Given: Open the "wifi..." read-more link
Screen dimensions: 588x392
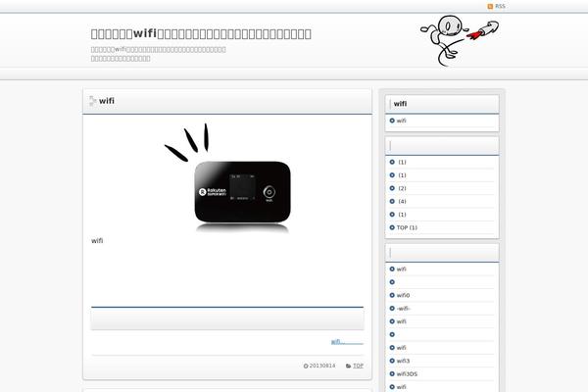Looking at the screenshot, I should click(347, 341).
